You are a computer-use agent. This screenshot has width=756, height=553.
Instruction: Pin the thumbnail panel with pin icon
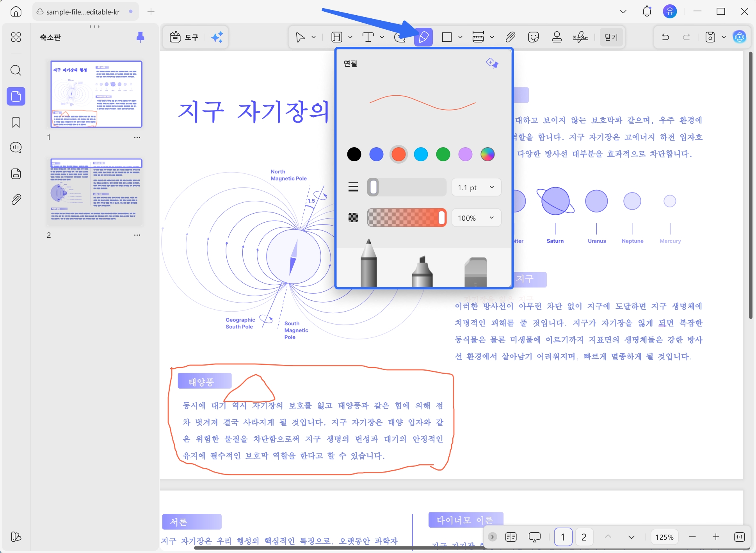tap(141, 37)
